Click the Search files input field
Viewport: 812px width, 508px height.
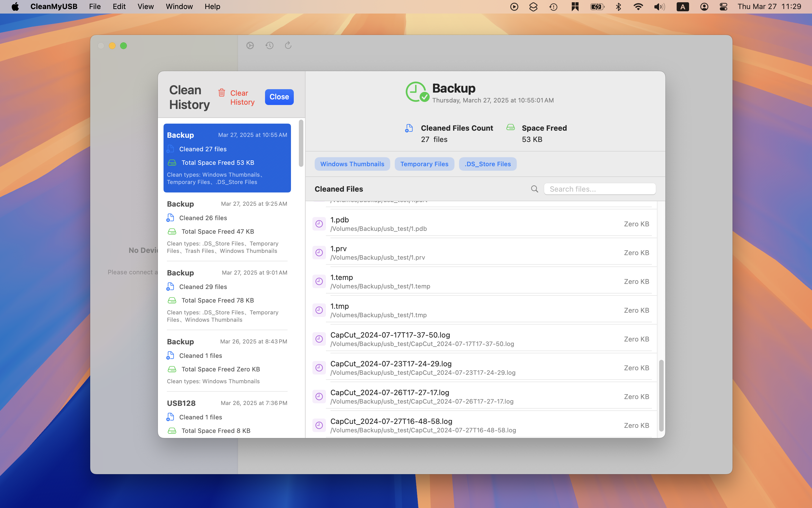pyautogui.click(x=600, y=189)
